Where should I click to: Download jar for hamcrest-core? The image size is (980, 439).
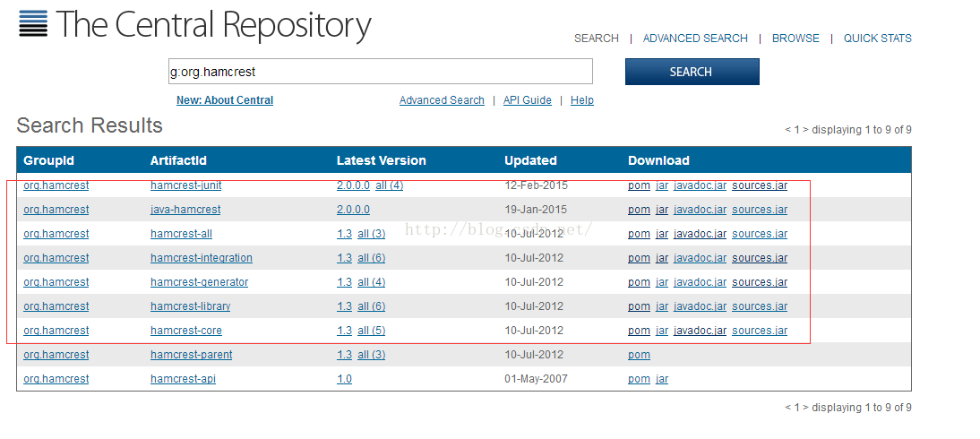point(662,331)
